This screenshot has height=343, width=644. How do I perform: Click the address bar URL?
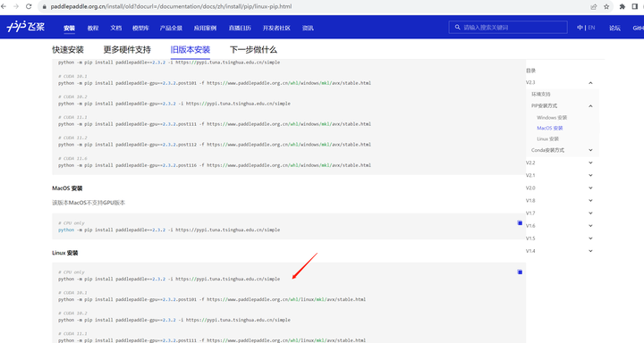click(x=171, y=6)
